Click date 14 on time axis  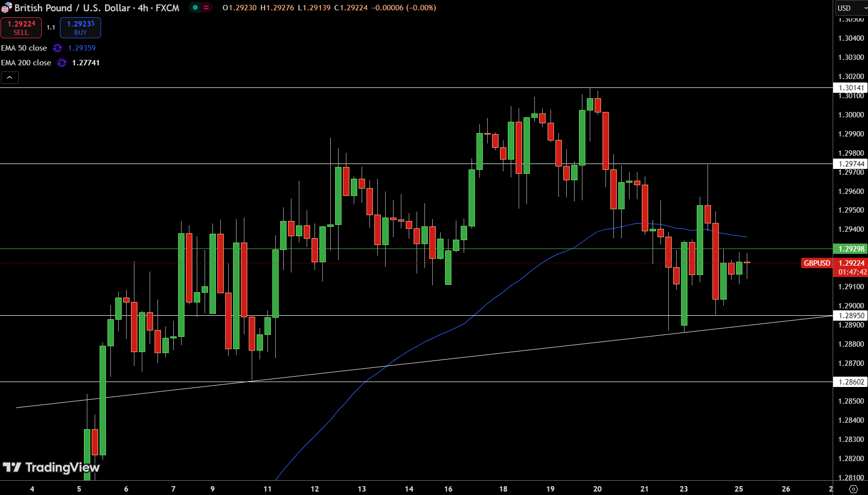[409, 489]
